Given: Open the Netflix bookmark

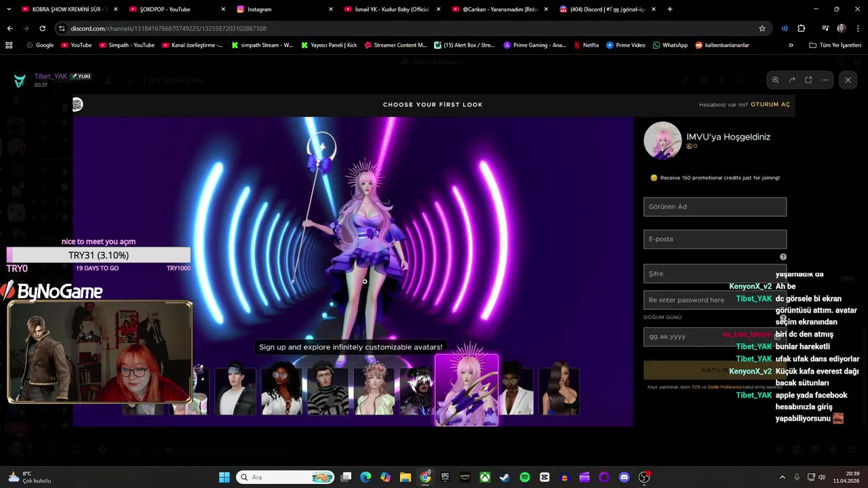Looking at the screenshot, I should [587, 45].
